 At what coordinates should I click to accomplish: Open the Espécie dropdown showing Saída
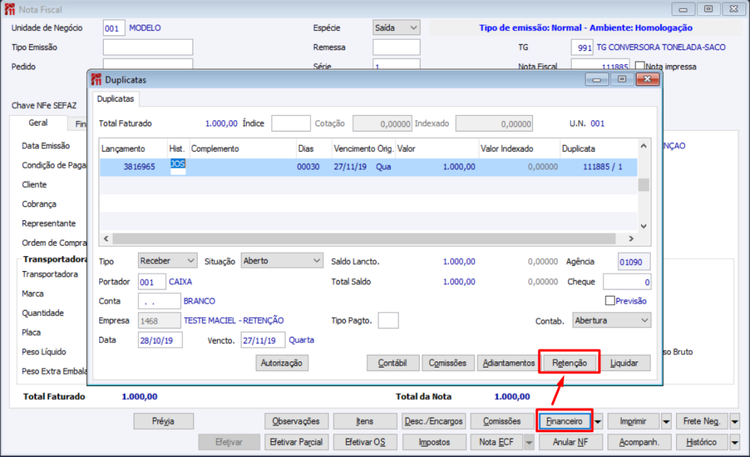(397, 28)
